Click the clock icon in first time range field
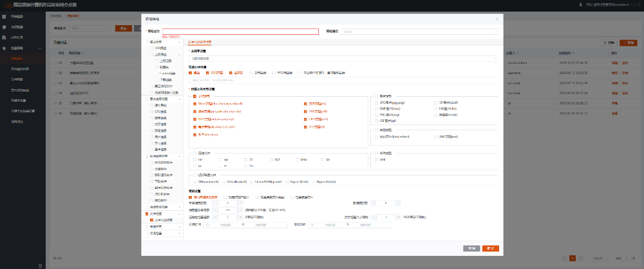Viewport: 644px width, 269px height. [207, 225]
